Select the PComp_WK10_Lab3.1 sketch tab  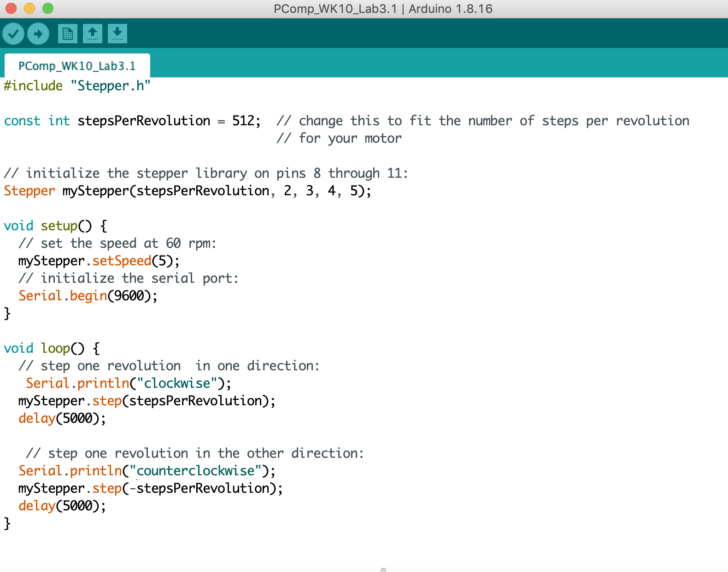[x=77, y=66]
